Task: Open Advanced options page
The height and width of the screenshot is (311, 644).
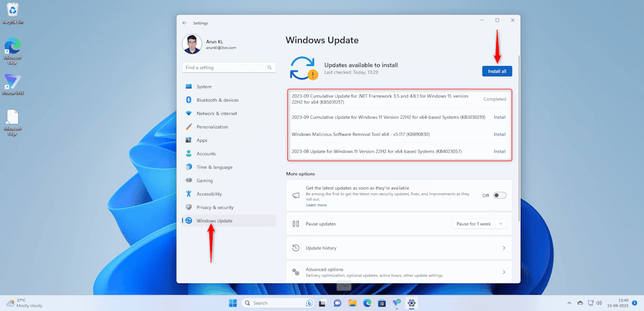Action: coord(399,272)
